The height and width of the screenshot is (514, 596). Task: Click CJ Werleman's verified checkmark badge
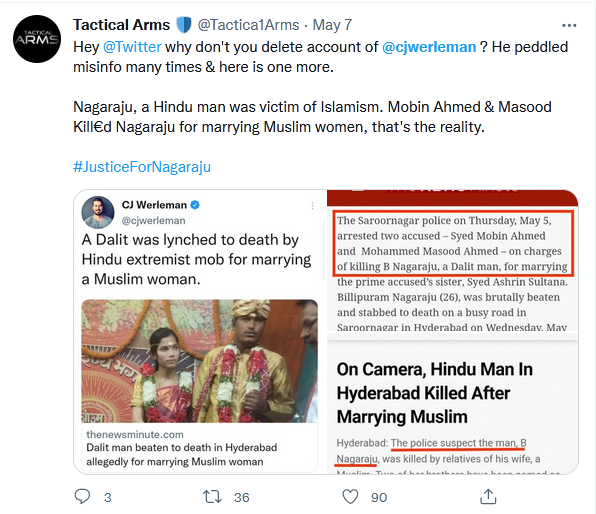(195, 205)
